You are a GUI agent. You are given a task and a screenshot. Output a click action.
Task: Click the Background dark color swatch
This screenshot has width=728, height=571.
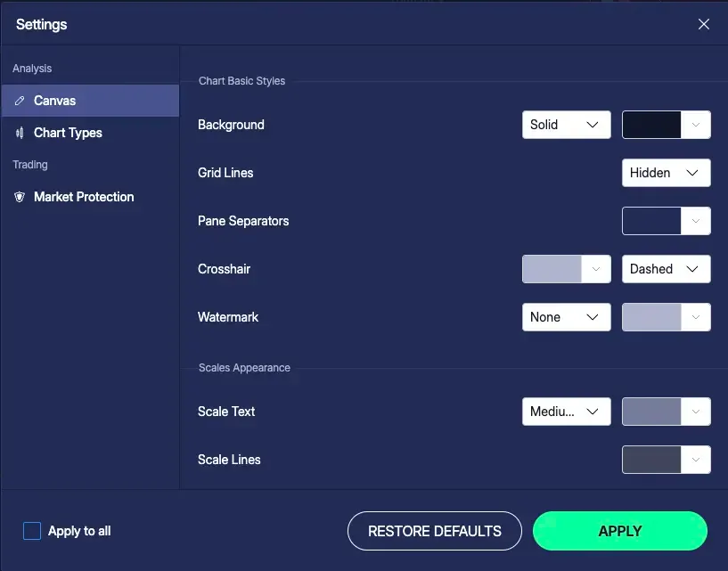651,125
